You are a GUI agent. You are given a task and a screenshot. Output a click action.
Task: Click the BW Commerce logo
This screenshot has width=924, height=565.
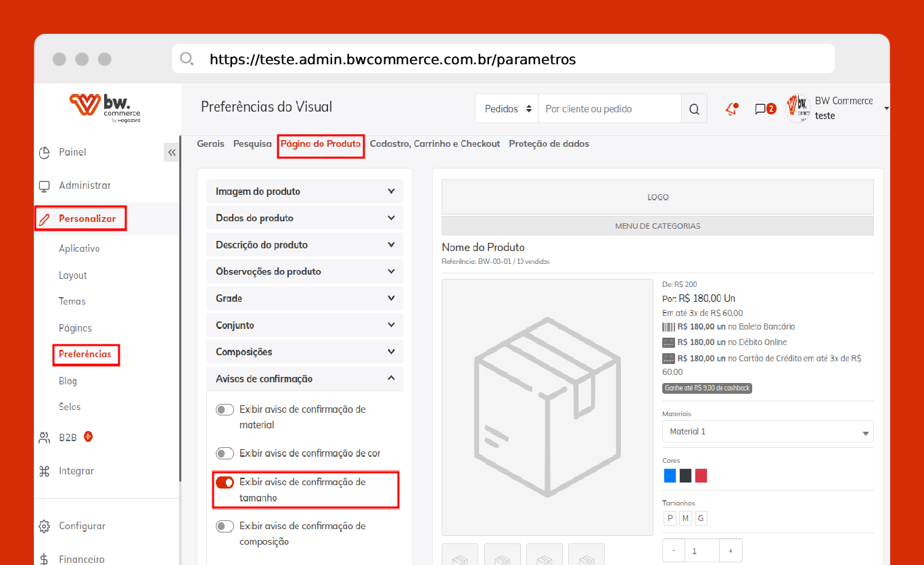click(105, 108)
